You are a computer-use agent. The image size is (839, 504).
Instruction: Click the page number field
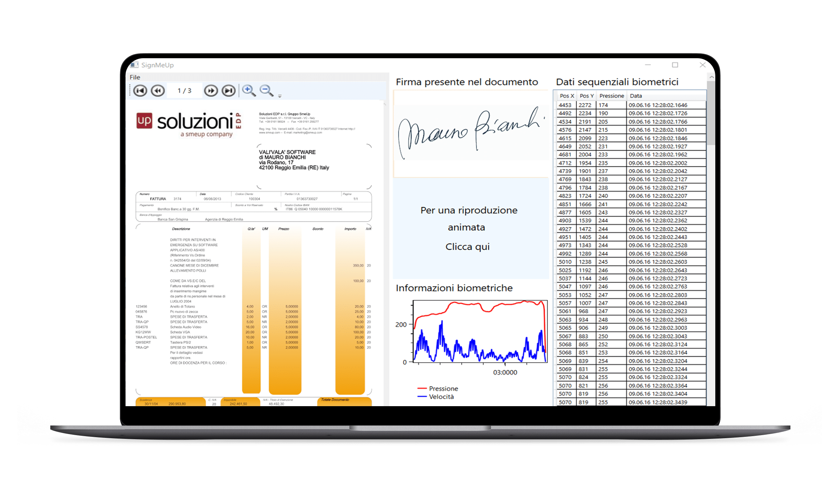tap(184, 91)
